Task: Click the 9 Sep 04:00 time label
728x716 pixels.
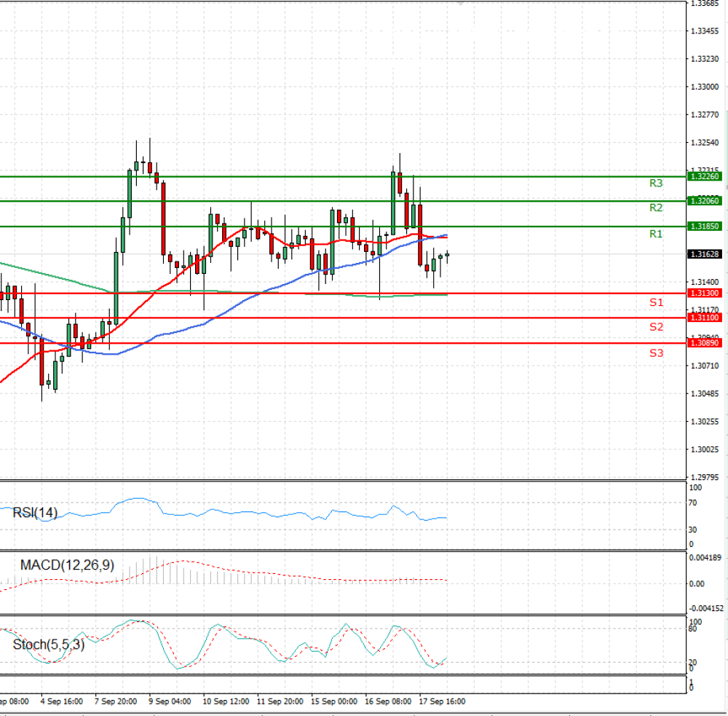Action: [x=170, y=701]
